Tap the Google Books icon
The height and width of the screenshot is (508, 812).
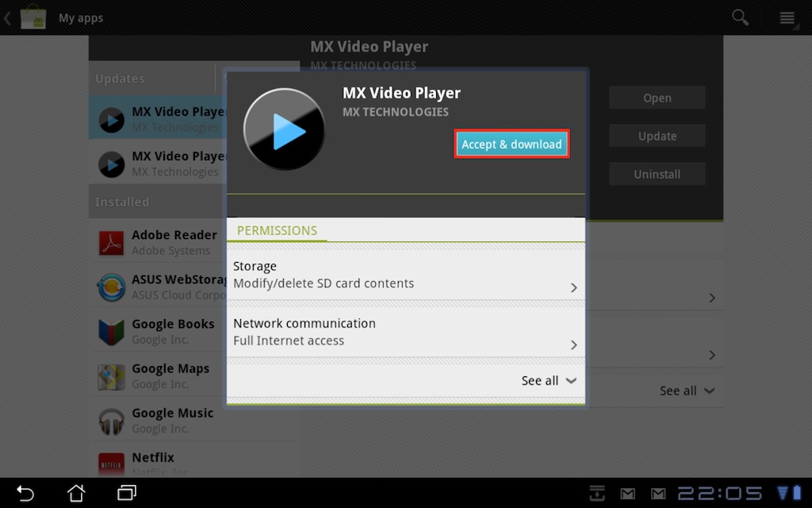(x=111, y=331)
